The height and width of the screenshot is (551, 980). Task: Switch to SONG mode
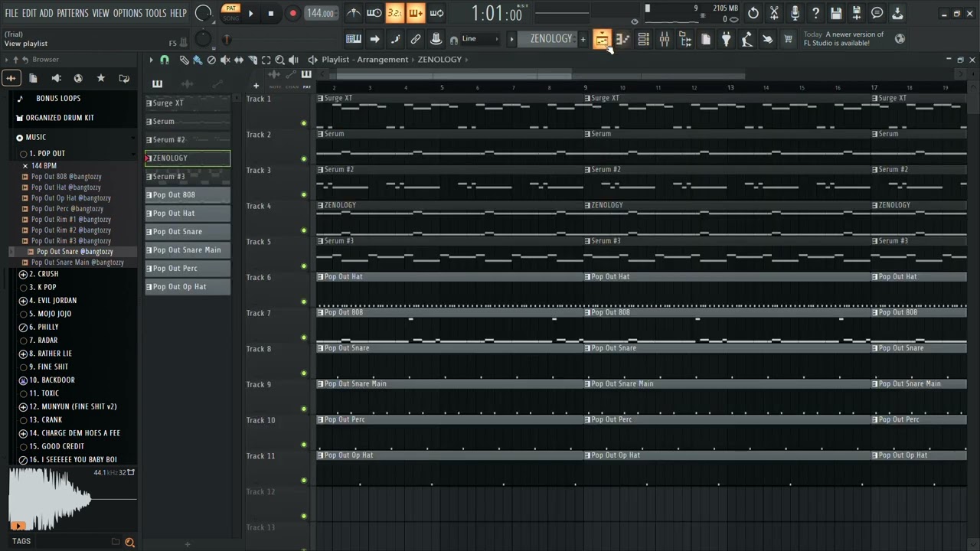[x=230, y=18]
